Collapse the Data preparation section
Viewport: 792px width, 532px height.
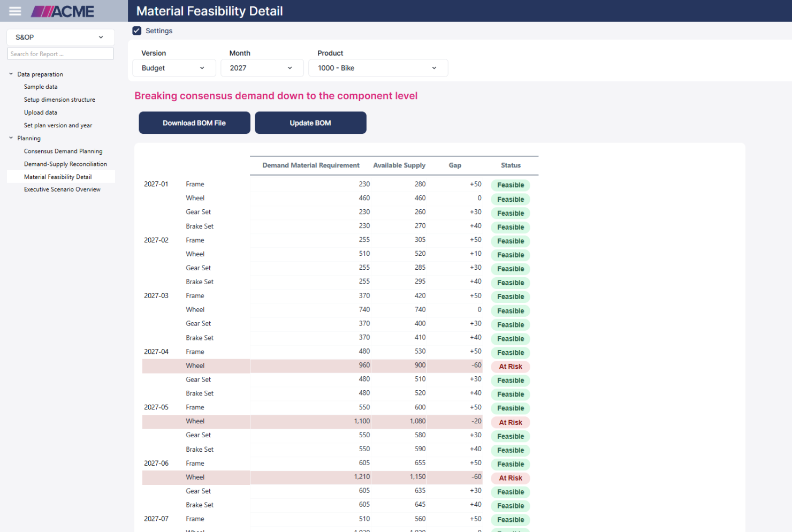click(11, 74)
